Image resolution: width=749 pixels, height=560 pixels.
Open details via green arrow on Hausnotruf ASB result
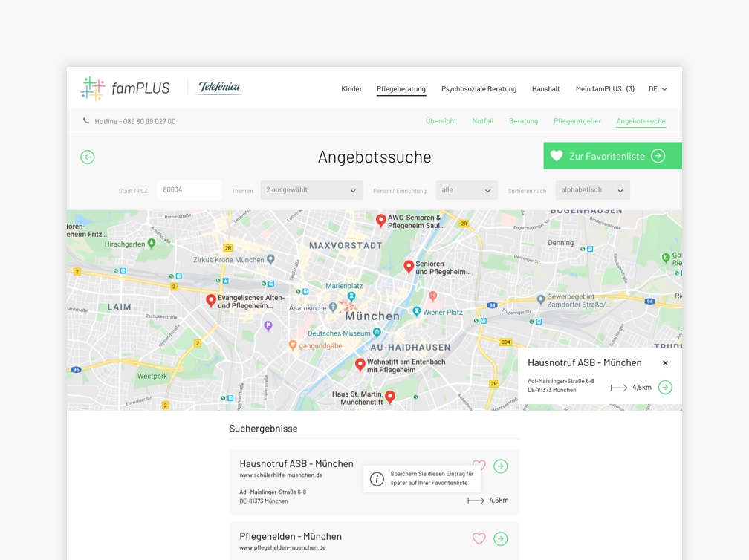click(500, 466)
